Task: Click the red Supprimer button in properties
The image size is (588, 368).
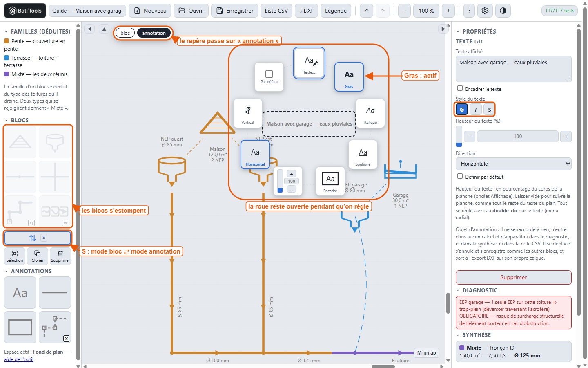Action: (514, 277)
